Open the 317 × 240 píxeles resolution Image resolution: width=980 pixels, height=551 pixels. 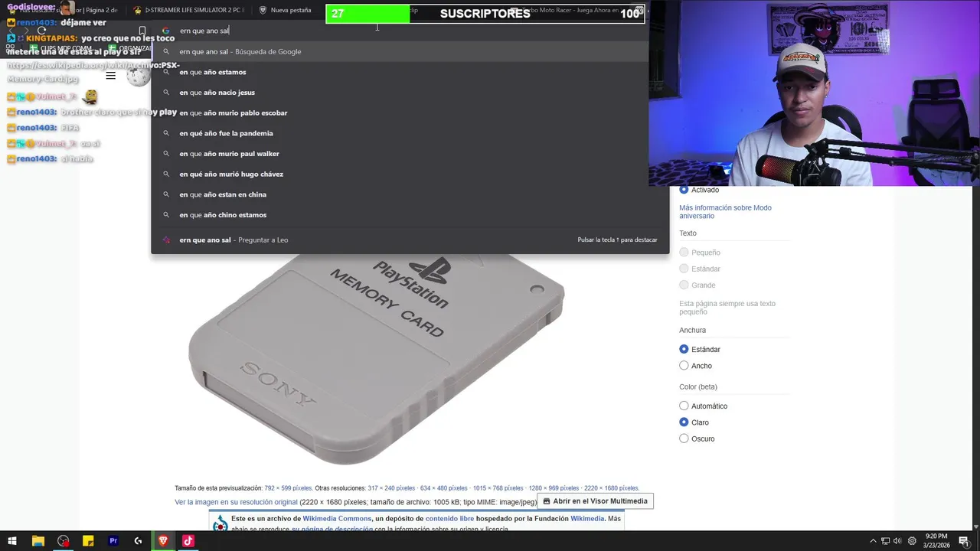coord(390,488)
